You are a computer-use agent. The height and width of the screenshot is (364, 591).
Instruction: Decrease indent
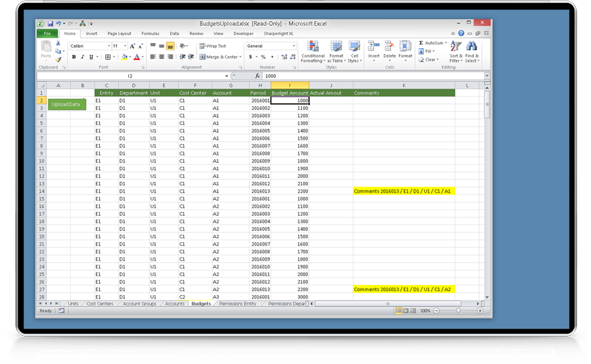coord(183,57)
